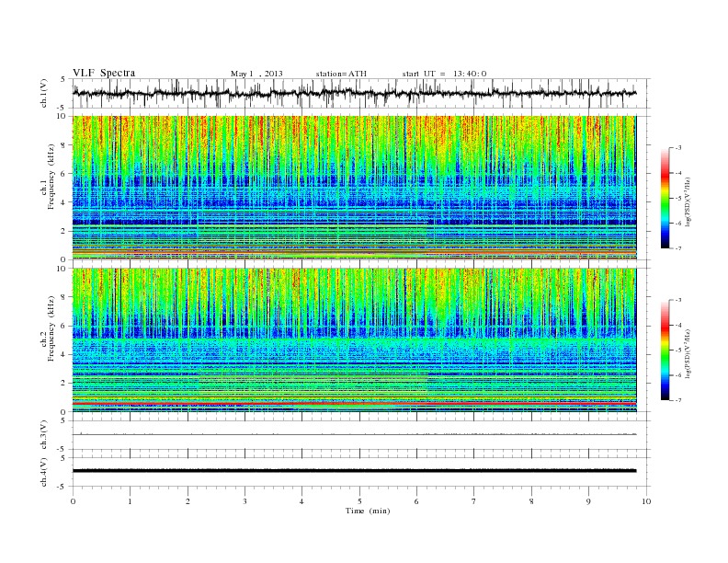728x563 pixels.
Task: Click the "station=ATH" header label
Action: click(x=341, y=74)
